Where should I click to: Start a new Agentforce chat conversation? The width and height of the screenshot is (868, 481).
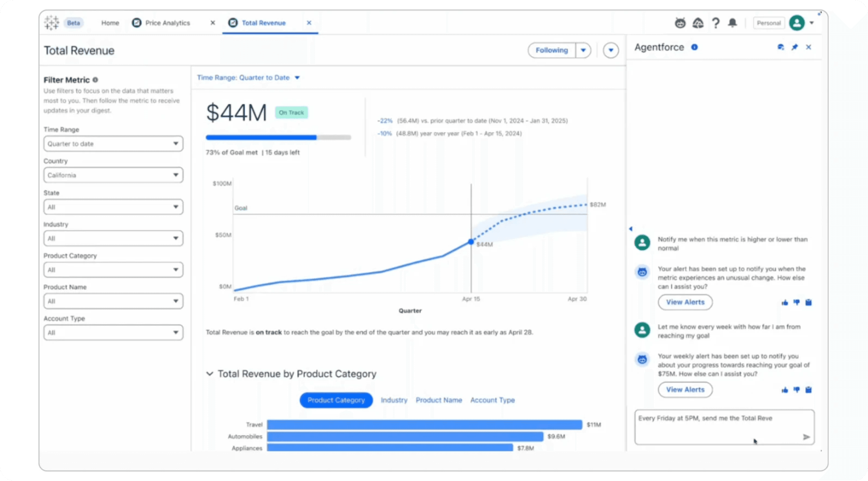point(781,47)
